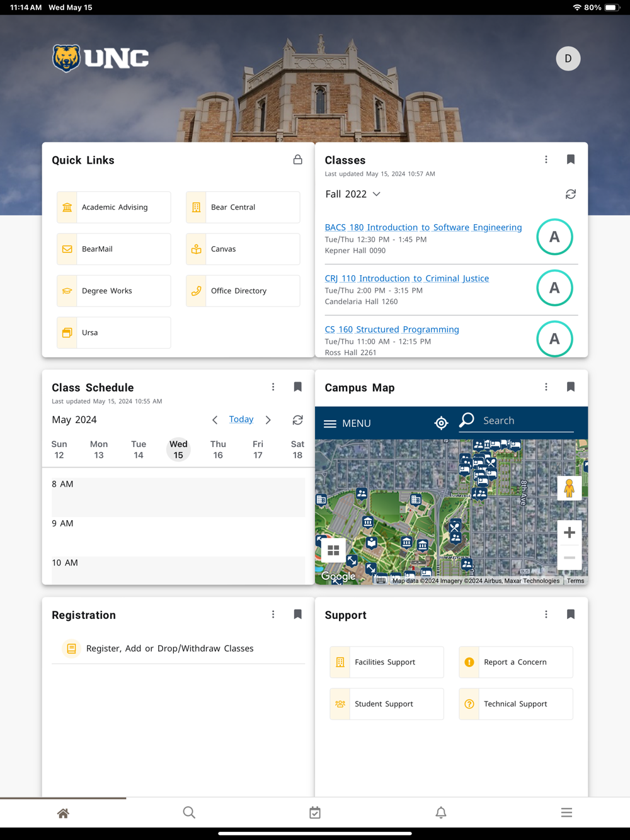Open Bear Central quick link
This screenshot has width=630, height=840.
point(243,207)
